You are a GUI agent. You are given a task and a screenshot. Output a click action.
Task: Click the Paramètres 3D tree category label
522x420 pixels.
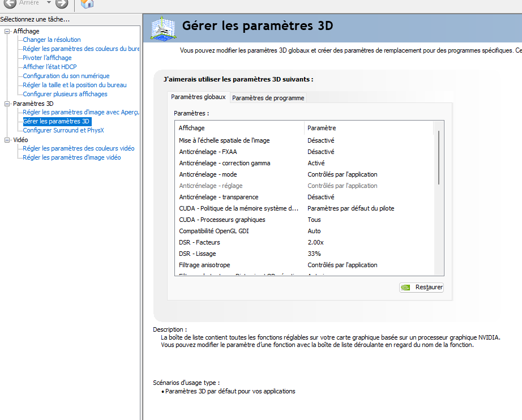(33, 104)
